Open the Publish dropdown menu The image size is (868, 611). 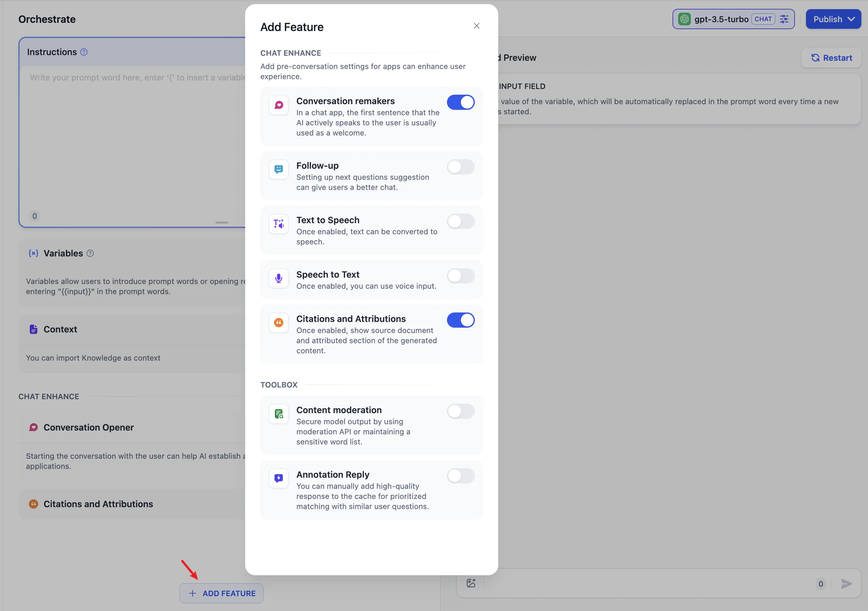(833, 19)
